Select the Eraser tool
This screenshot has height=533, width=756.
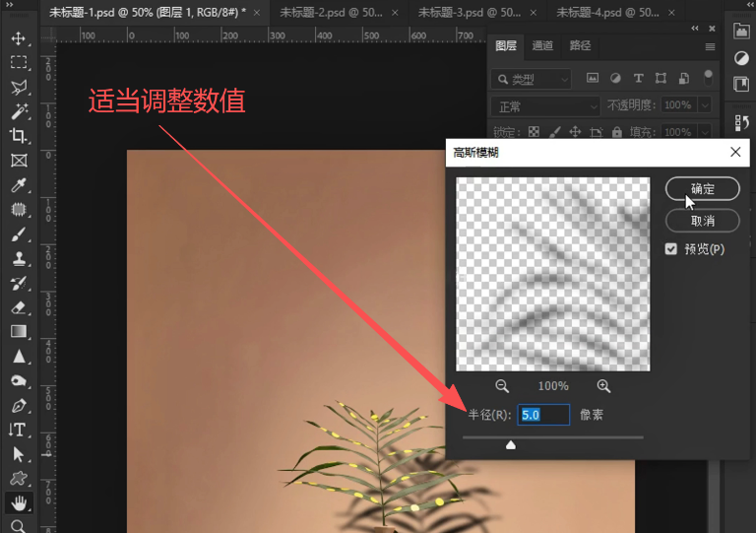[19, 307]
